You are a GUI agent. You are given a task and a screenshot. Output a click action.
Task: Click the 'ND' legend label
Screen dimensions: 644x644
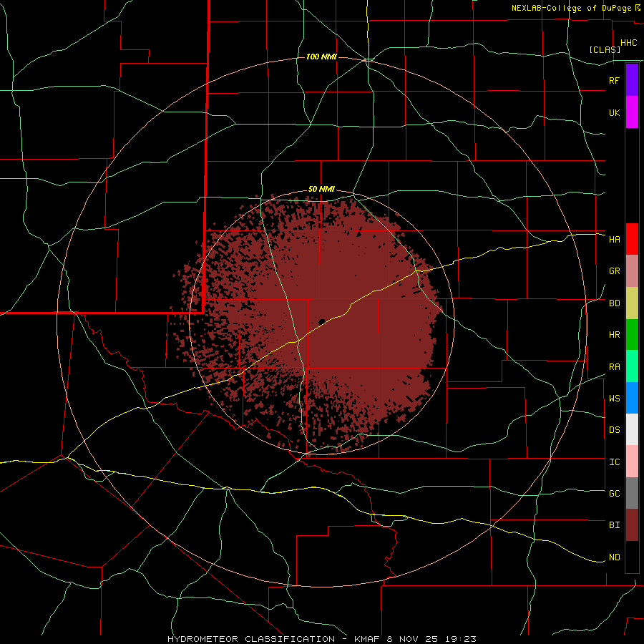coord(614,557)
